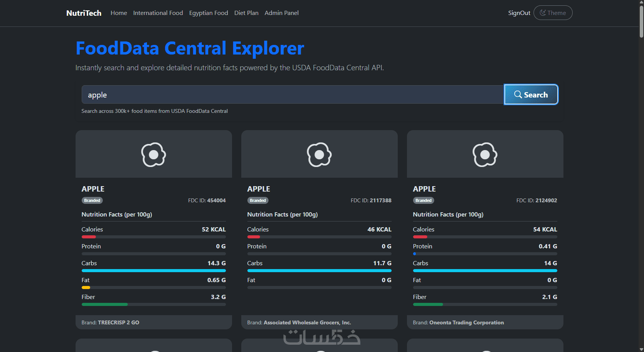The height and width of the screenshot is (352, 644).
Task: Open the Home nav link
Action: tap(119, 13)
